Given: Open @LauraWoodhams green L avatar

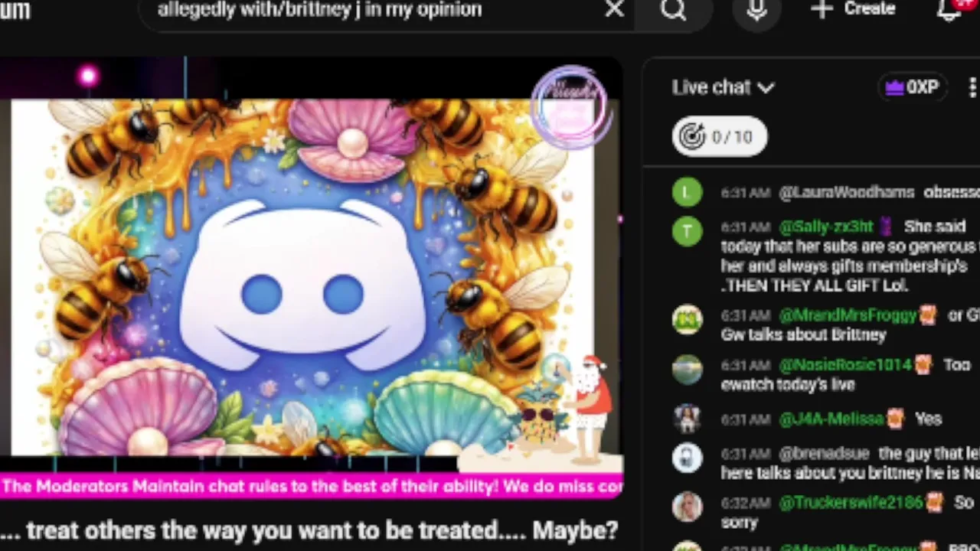Looking at the screenshot, I should [x=687, y=192].
